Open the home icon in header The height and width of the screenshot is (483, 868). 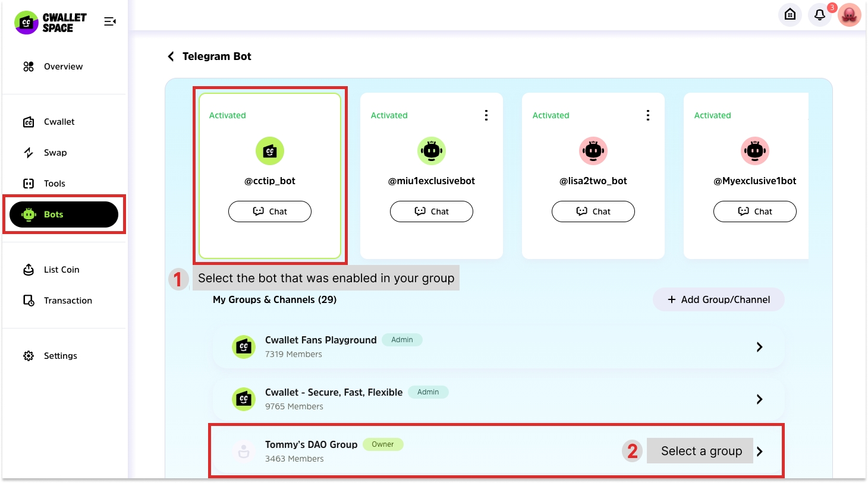pos(790,15)
